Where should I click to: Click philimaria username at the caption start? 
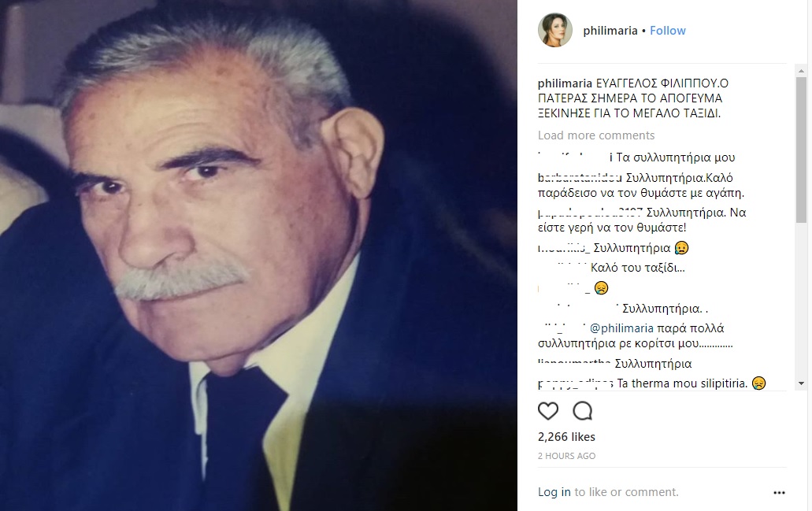click(565, 83)
